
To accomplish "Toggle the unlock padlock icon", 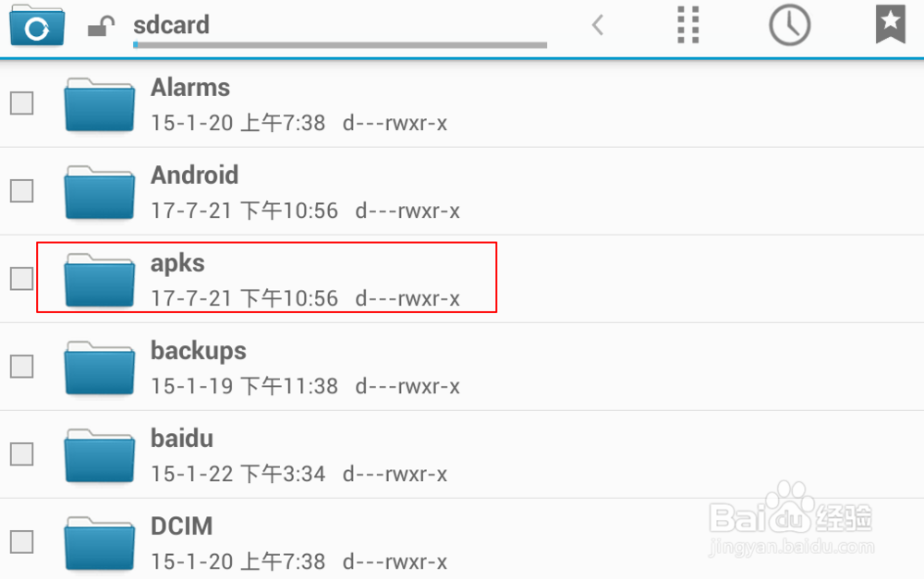I will pos(101,27).
